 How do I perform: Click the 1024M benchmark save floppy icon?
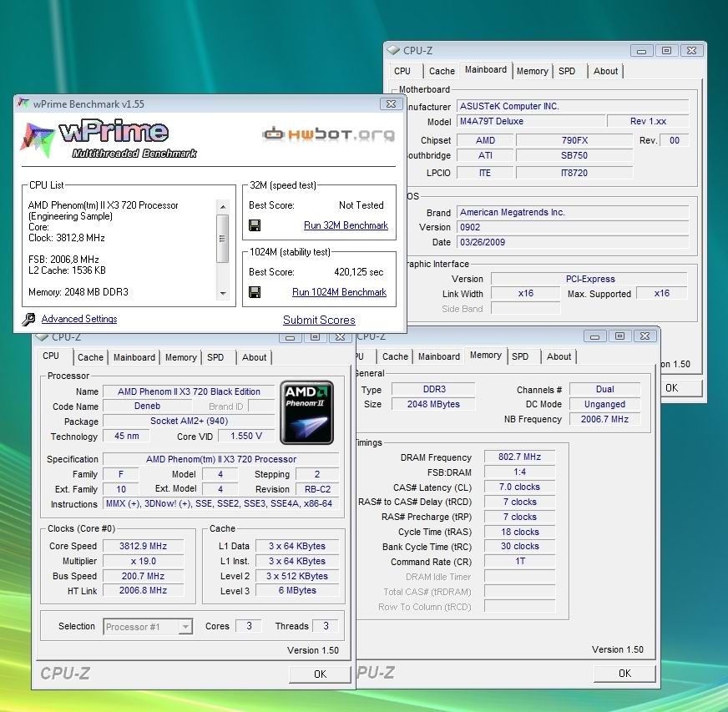(255, 292)
